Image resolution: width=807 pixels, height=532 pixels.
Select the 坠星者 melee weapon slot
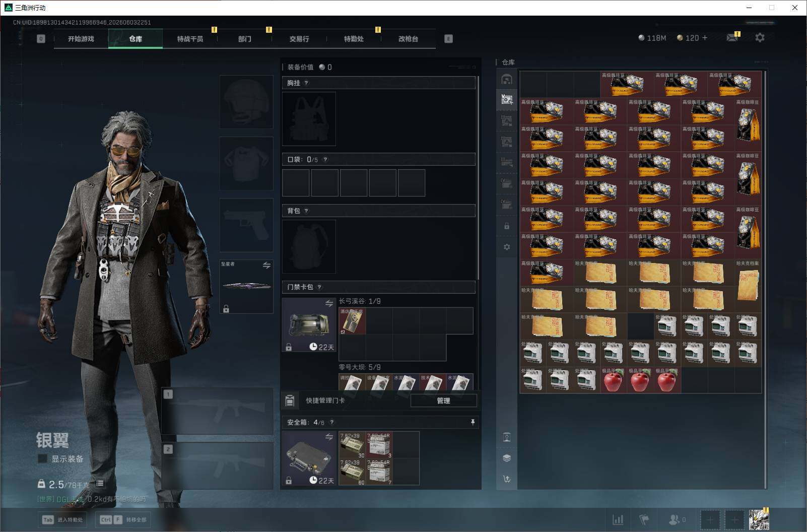pyautogui.click(x=246, y=287)
